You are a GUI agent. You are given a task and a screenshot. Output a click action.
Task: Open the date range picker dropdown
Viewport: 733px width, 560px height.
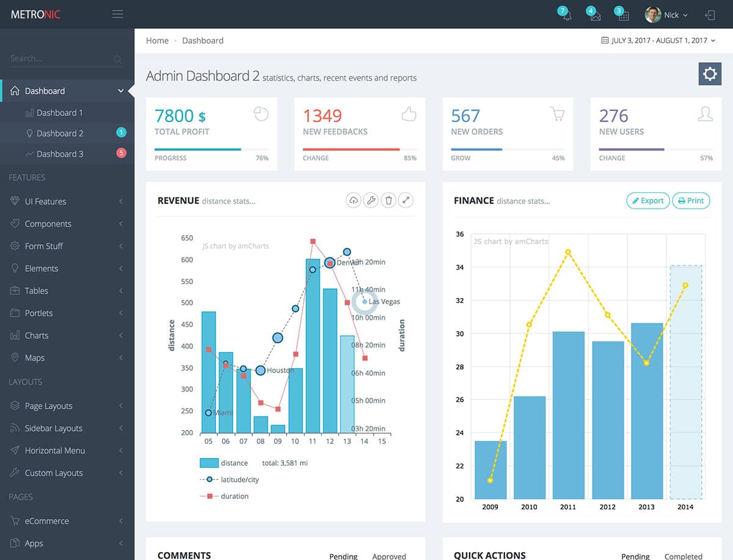pyautogui.click(x=658, y=40)
